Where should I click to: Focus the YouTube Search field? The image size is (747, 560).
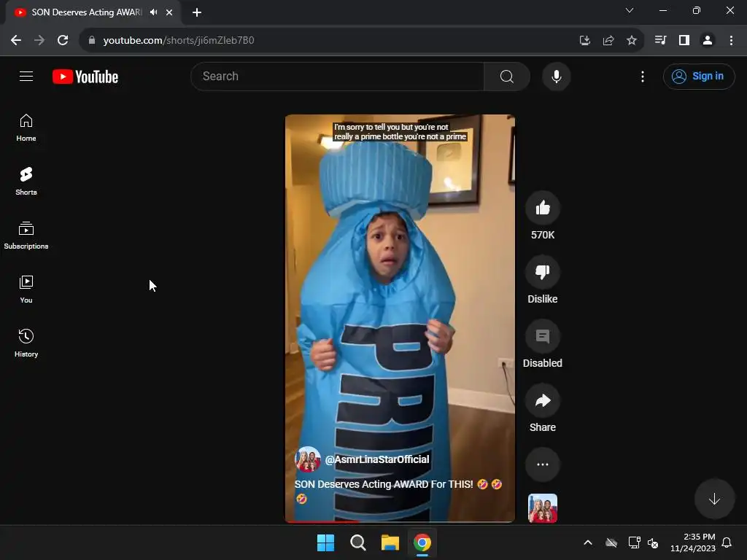pos(337,76)
